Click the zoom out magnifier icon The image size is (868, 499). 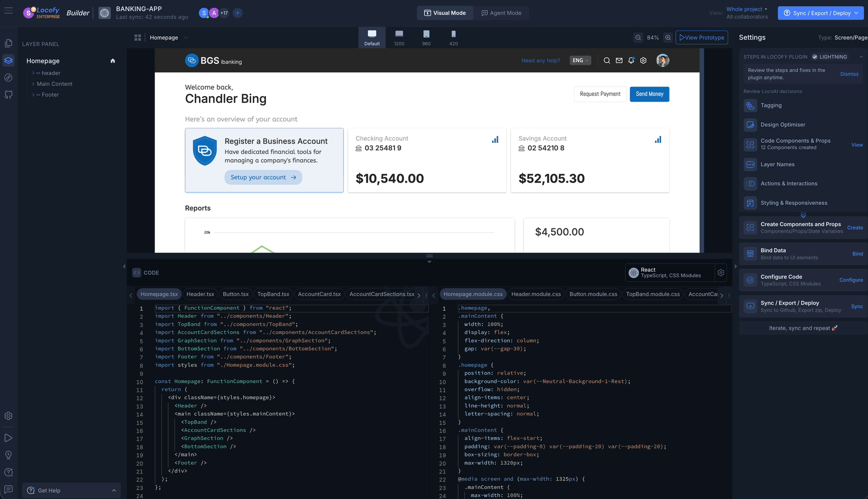point(638,38)
